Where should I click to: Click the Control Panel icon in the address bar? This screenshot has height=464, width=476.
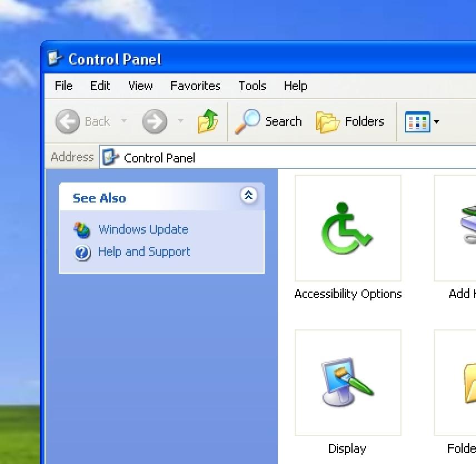tap(110, 157)
